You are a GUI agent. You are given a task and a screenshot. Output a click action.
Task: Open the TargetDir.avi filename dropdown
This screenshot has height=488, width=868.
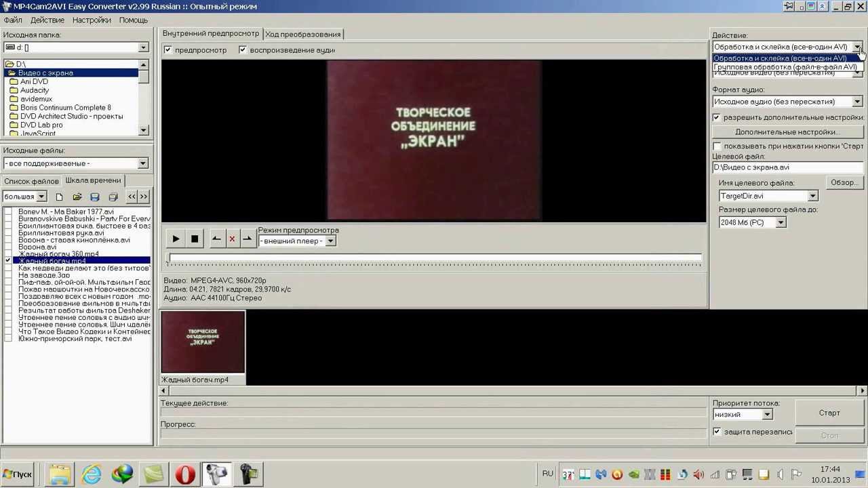tap(812, 196)
